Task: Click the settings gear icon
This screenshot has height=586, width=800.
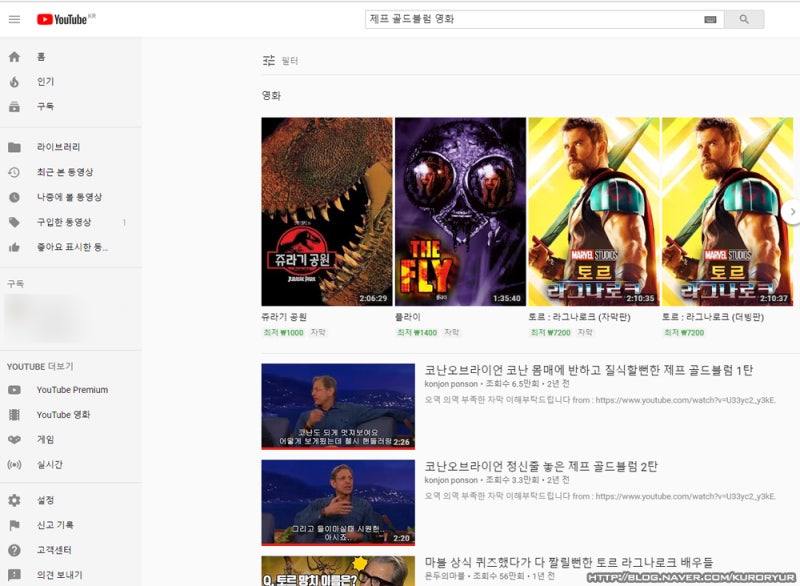Action: pyautogui.click(x=14, y=500)
